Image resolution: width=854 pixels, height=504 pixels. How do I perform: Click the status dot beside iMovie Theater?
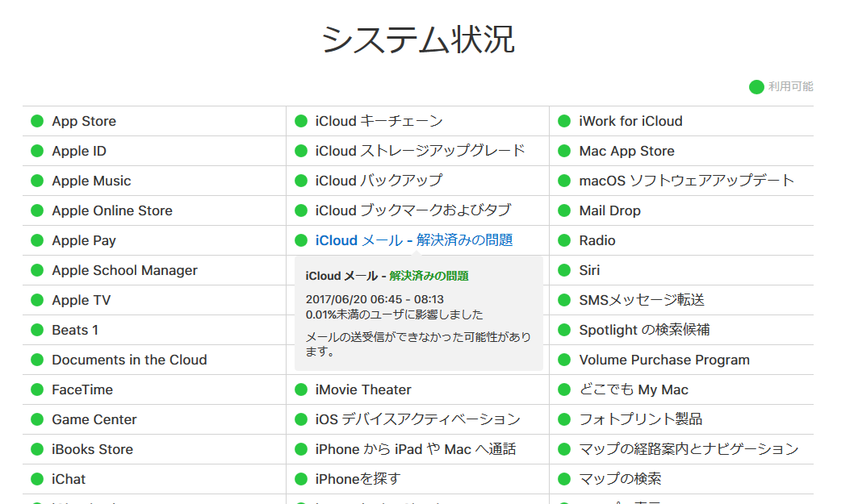click(x=301, y=389)
